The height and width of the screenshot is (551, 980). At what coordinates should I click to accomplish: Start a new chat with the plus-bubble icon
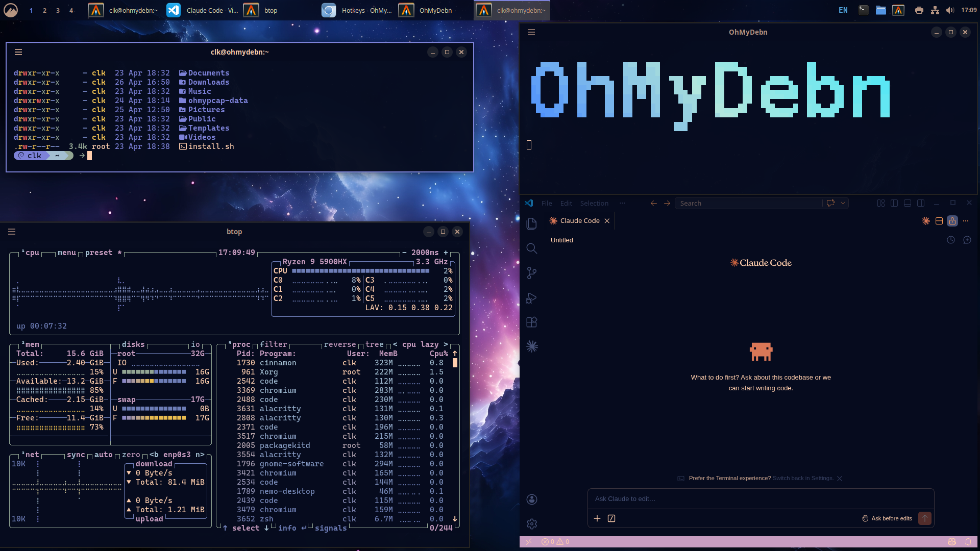click(967, 240)
